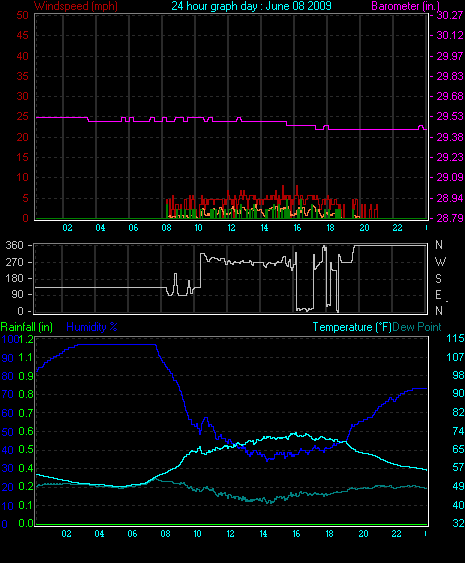Click the 50 mph windspeed scale value
The height and width of the screenshot is (563, 465).
point(23,15)
